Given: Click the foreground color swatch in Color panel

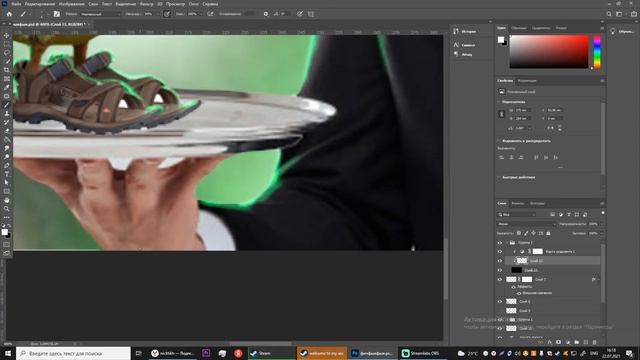Looking at the screenshot, I should tap(501, 39).
